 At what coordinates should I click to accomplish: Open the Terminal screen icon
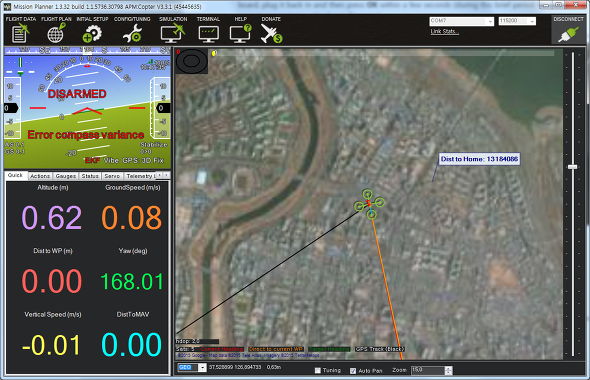pos(208,34)
